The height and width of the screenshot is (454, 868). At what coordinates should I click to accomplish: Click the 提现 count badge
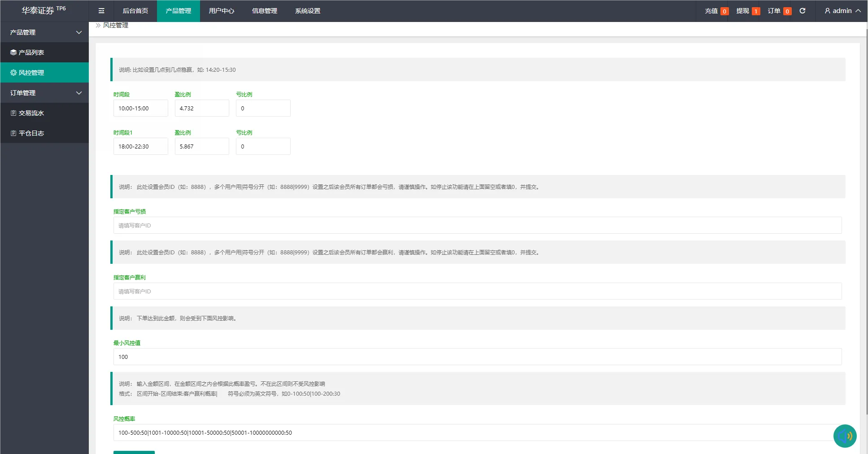click(x=756, y=11)
